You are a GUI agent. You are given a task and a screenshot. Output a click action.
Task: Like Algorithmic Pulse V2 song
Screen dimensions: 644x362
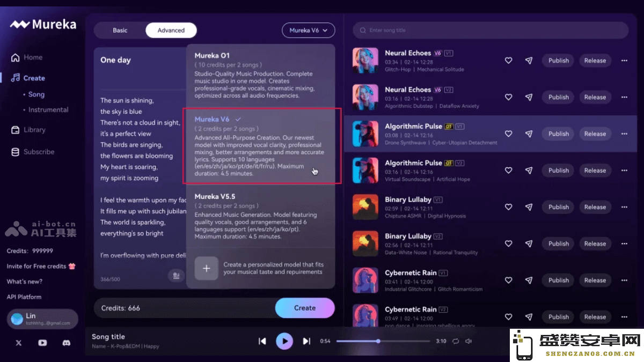pos(508,171)
